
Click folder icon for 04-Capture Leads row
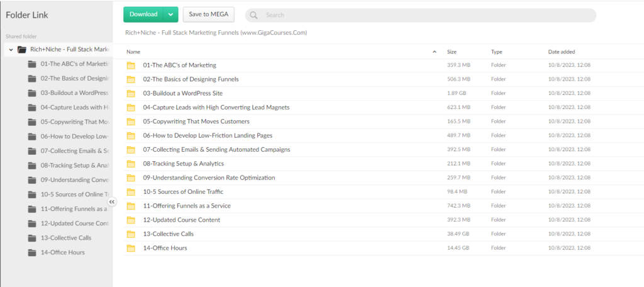[x=131, y=108]
